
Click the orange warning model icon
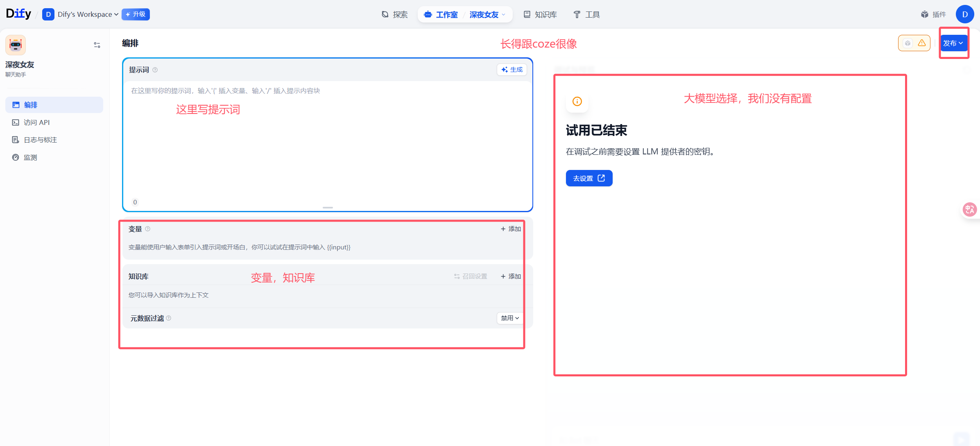[x=921, y=43]
